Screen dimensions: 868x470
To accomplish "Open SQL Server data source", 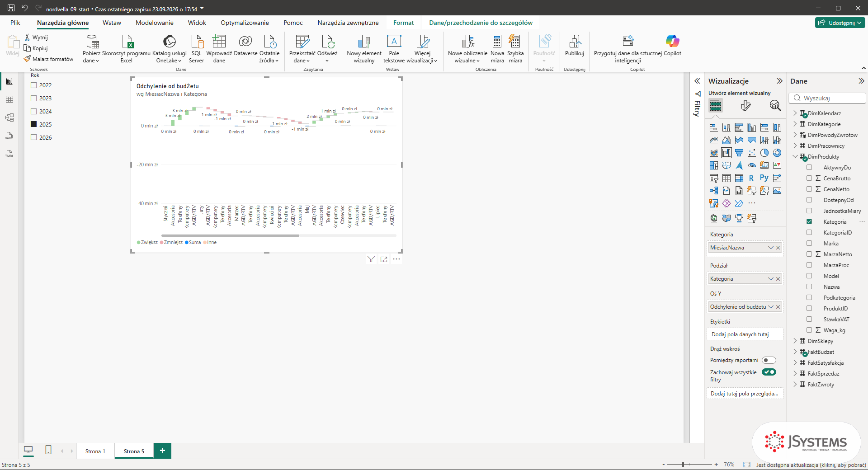I will coord(196,49).
